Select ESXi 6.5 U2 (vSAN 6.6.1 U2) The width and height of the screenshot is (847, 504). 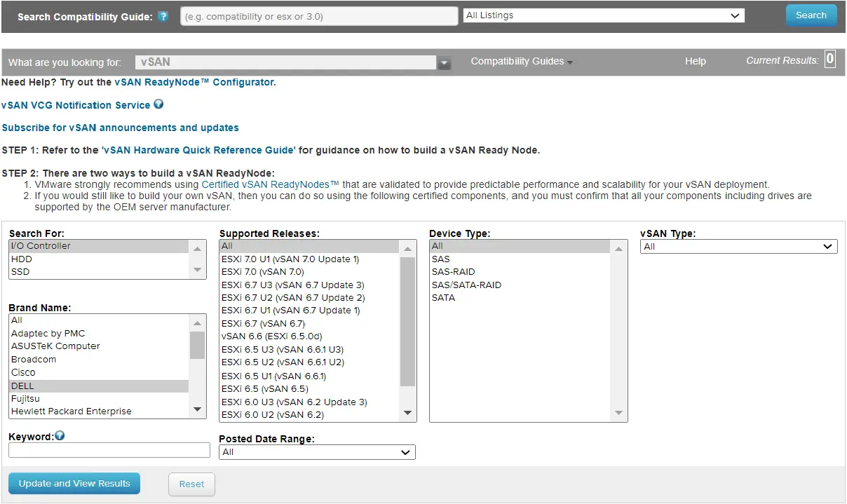click(309, 362)
